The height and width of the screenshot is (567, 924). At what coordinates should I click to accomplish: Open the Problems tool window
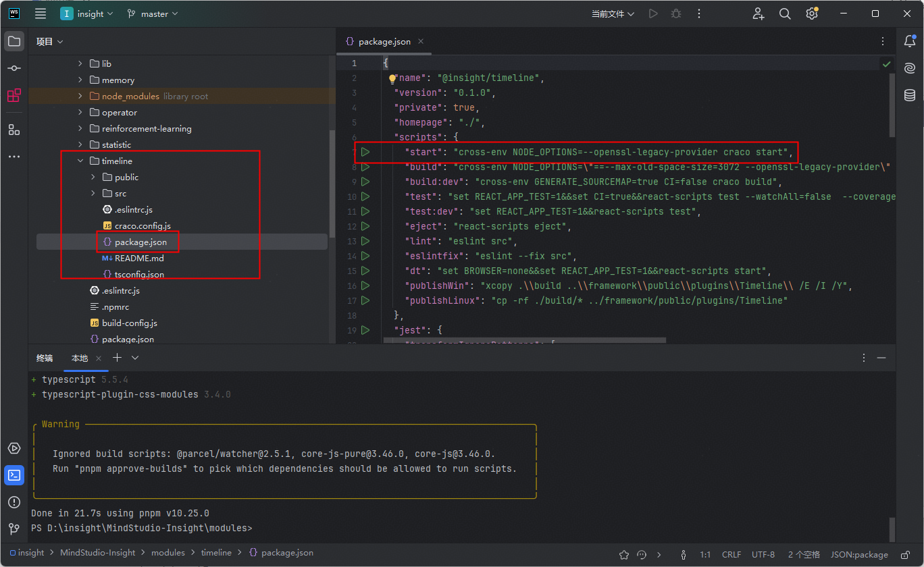coord(14,502)
